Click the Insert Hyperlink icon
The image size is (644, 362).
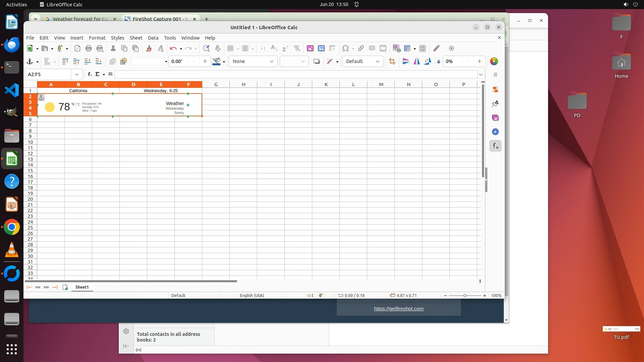point(361,49)
